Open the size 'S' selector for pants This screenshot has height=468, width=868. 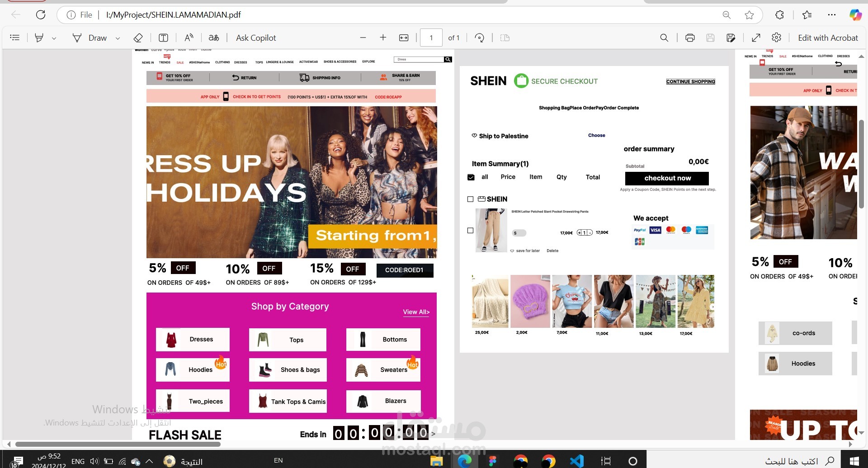pos(519,233)
